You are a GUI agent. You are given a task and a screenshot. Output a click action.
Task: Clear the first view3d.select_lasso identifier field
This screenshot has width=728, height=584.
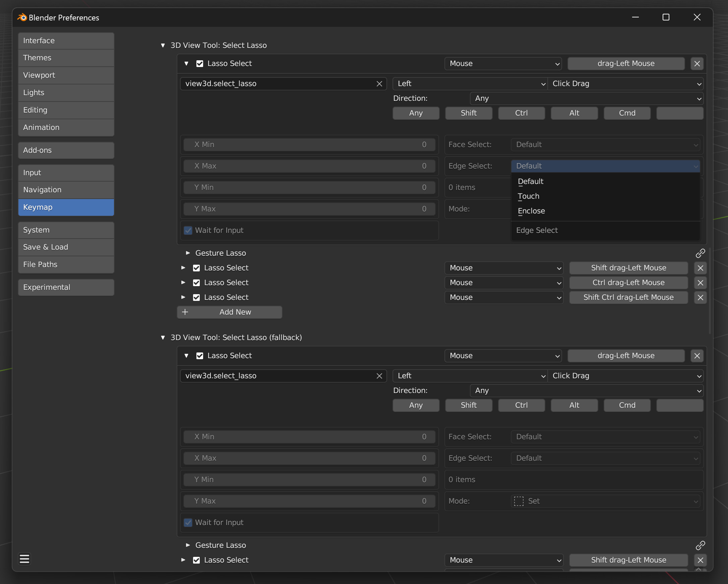pos(379,84)
